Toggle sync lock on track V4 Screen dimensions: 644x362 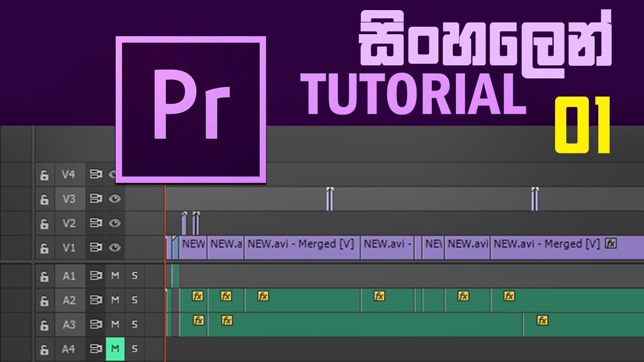95,174
